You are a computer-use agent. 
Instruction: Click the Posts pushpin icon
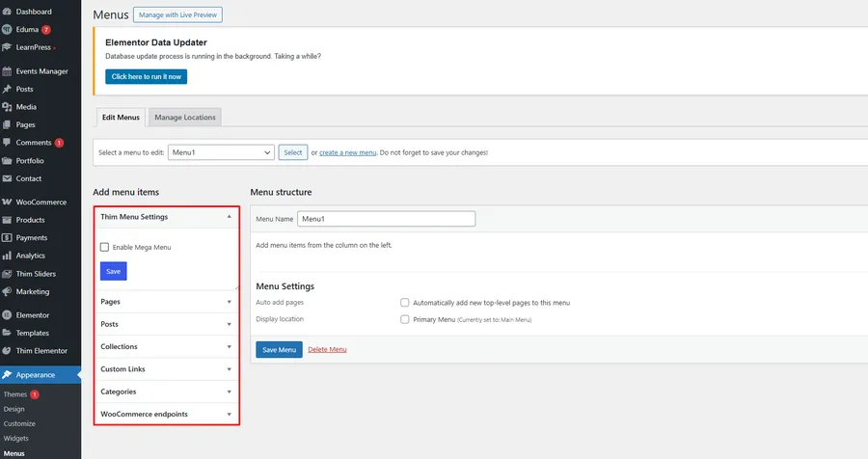click(x=8, y=89)
